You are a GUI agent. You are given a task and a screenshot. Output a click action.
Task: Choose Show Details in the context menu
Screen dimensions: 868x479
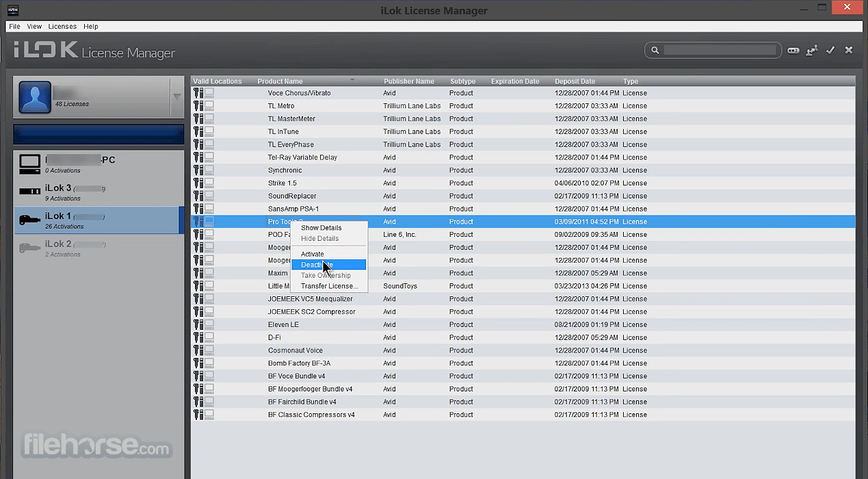329,228
